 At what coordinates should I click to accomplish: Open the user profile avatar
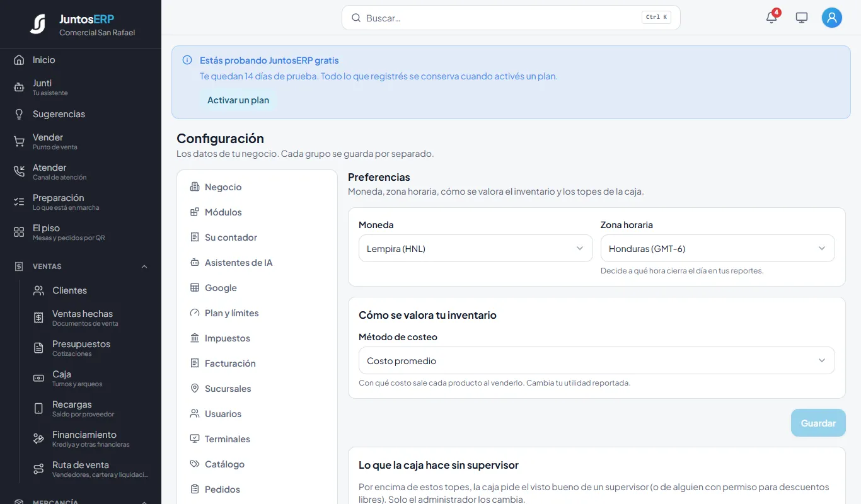click(x=832, y=18)
